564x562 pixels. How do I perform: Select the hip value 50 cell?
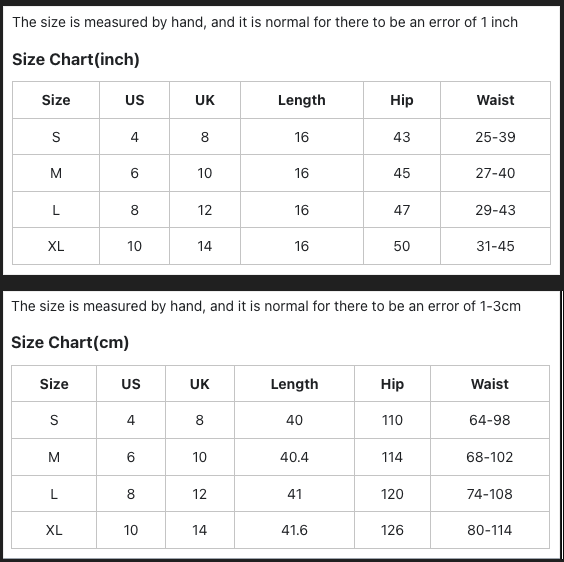point(402,246)
